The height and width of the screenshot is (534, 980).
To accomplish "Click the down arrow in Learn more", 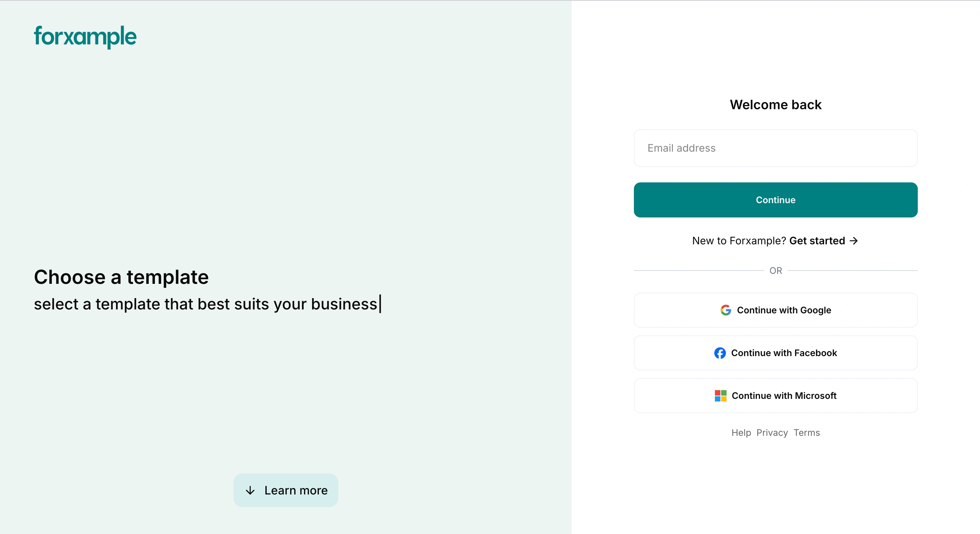I will coord(250,490).
